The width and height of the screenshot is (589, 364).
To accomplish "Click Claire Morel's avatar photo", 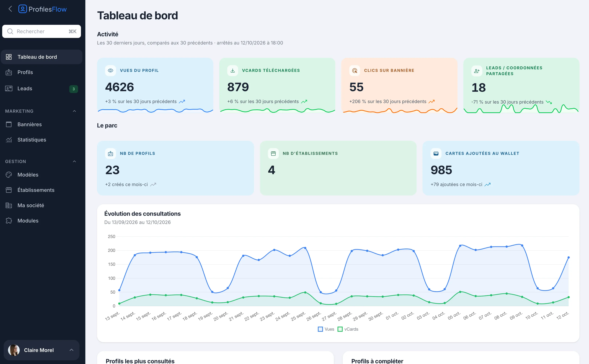I will pos(14,350).
